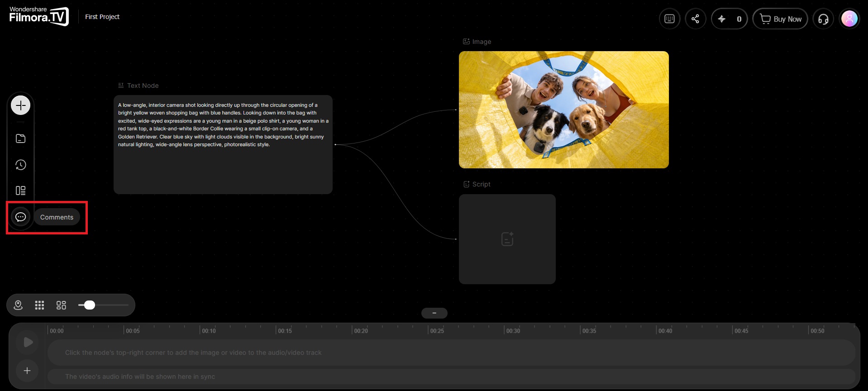The height and width of the screenshot is (391, 868).
Task: Click the locate position pin icon
Action: click(x=18, y=305)
